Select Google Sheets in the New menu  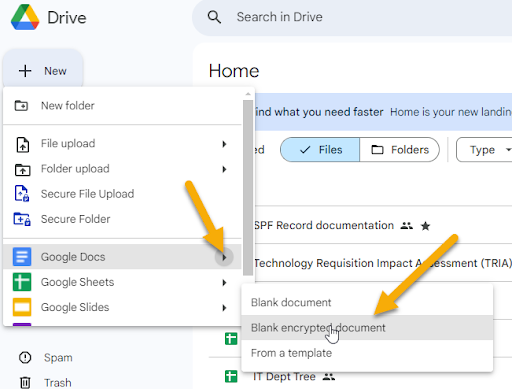[x=122, y=282]
